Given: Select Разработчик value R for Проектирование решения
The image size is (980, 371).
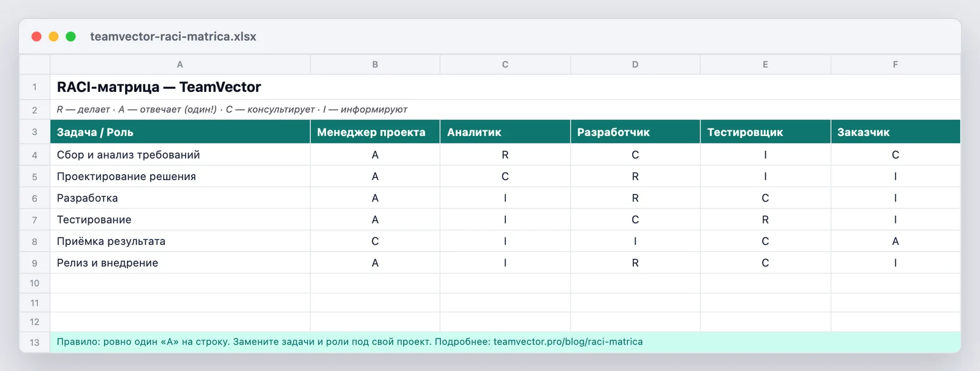Looking at the screenshot, I should point(635,176).
